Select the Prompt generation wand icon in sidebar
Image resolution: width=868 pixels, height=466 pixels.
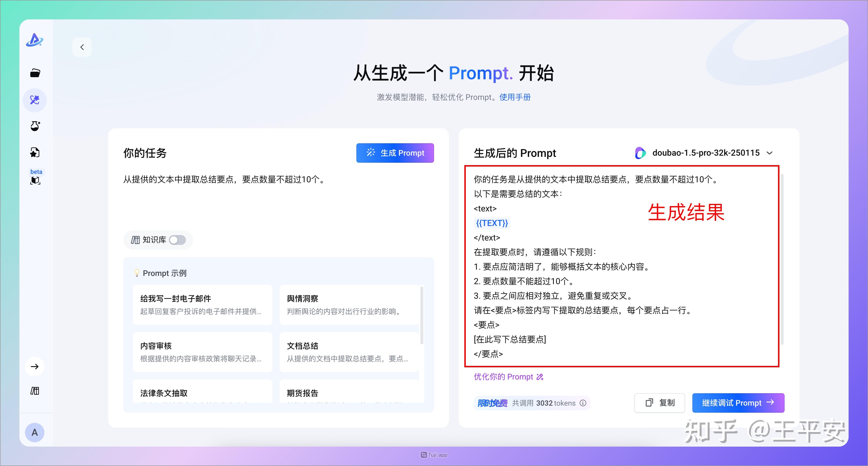pos(35,100)
